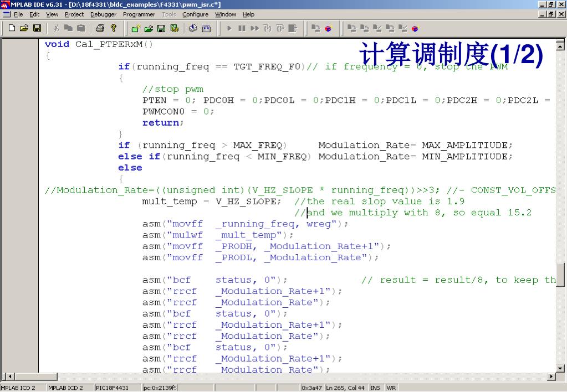This screenshot has width=567, height=392.
Task: Save the file with the floppy icon
Action: pyautogui.click(x=37, y=28)
